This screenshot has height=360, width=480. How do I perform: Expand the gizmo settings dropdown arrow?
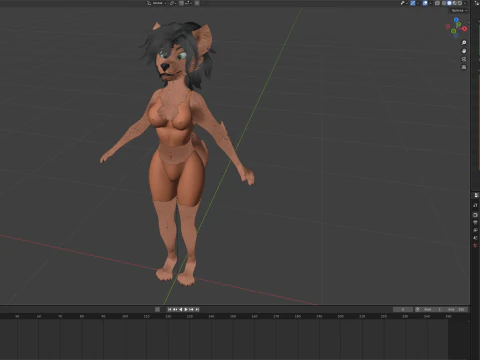coord(418,3)
